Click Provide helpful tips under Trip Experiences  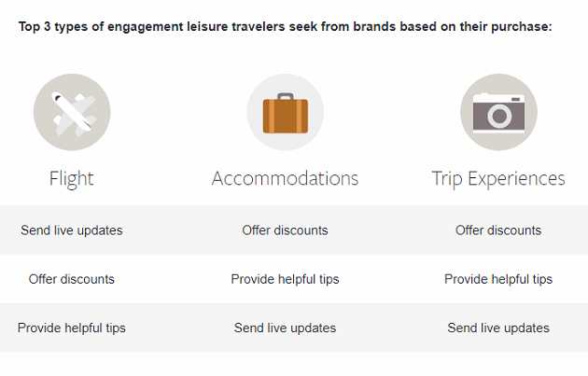(x=498, y=279)
